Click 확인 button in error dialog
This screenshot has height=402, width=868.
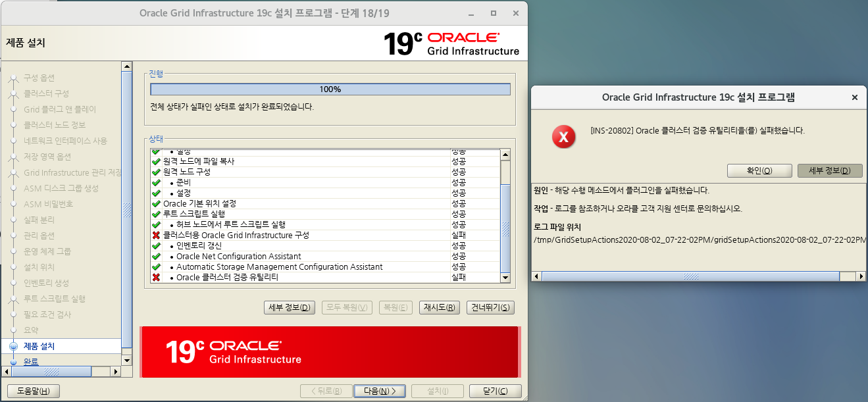tap(759, 170)
